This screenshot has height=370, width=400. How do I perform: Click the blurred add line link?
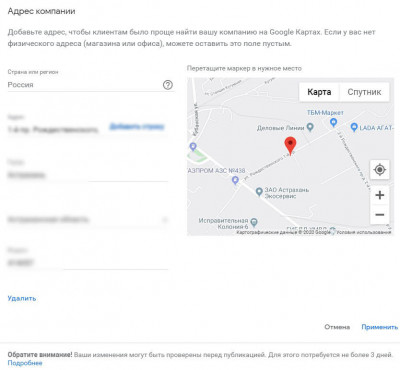coord(137,127)
